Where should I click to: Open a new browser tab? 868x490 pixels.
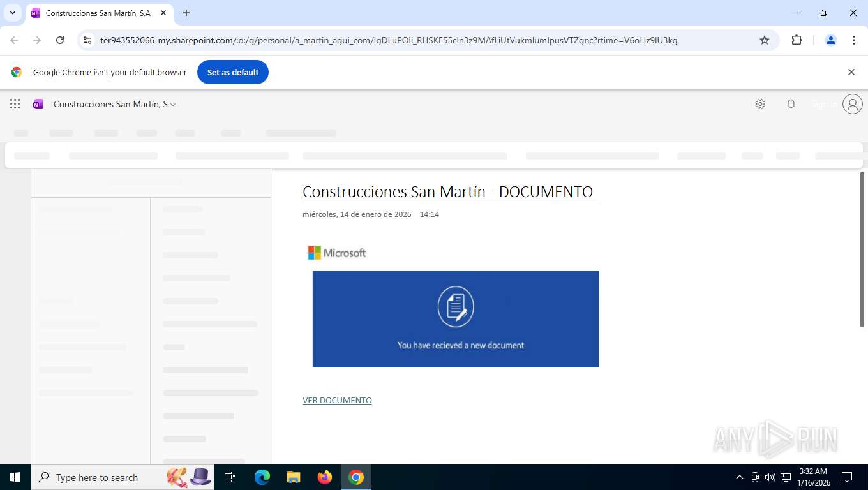(x=186, y=13)
